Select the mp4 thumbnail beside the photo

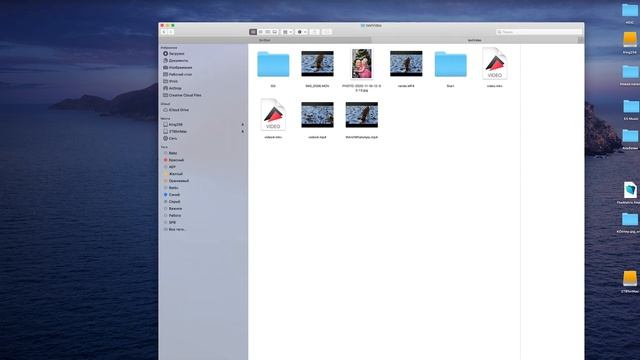click(406, 64)
